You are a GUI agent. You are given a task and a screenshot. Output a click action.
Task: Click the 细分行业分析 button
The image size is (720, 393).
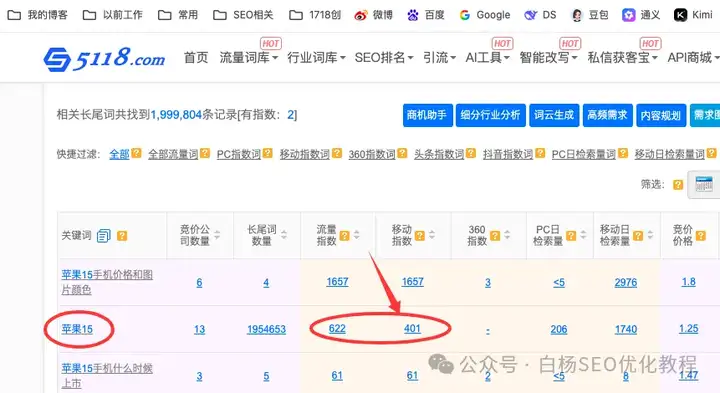coord(490,115)
